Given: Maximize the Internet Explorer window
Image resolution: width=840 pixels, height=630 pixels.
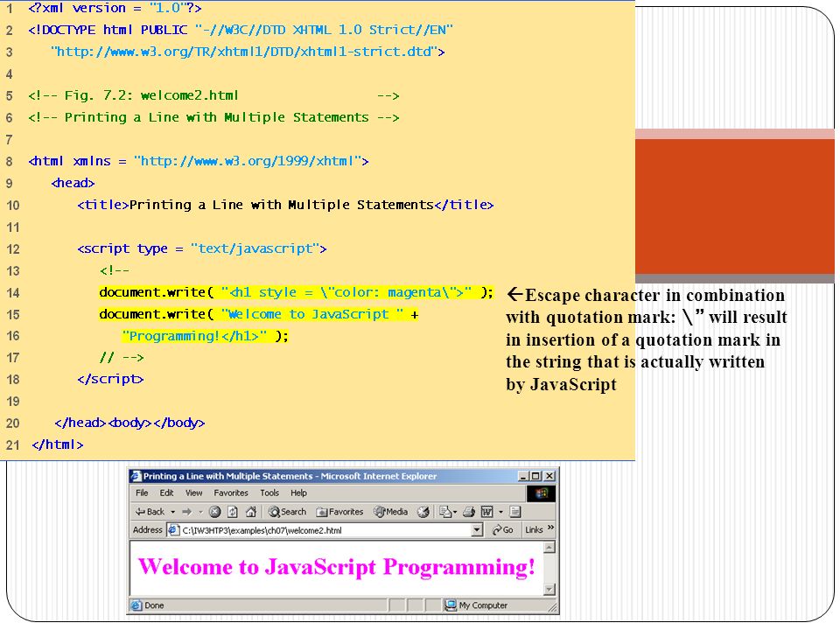Looking at the screenshot, I should (535, 476).
